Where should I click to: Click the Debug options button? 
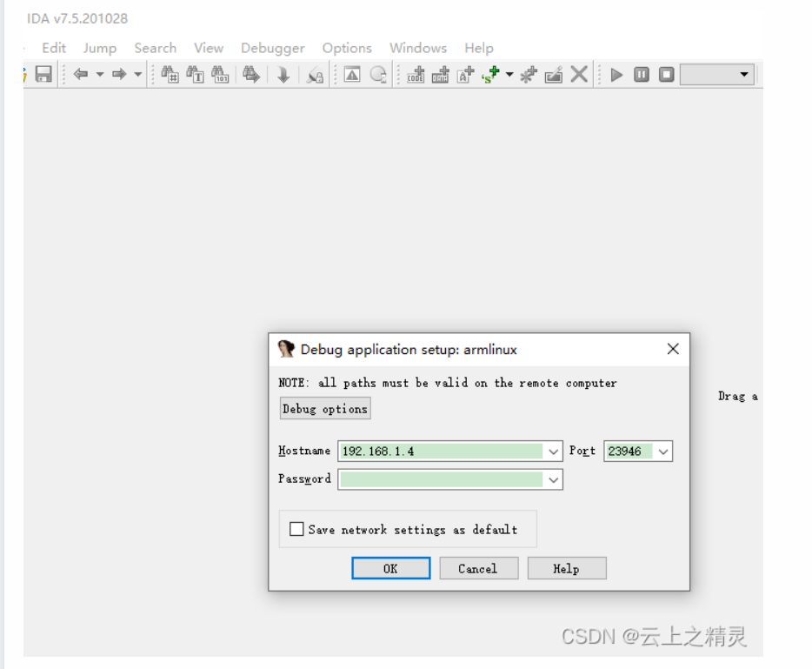point(325,409)
